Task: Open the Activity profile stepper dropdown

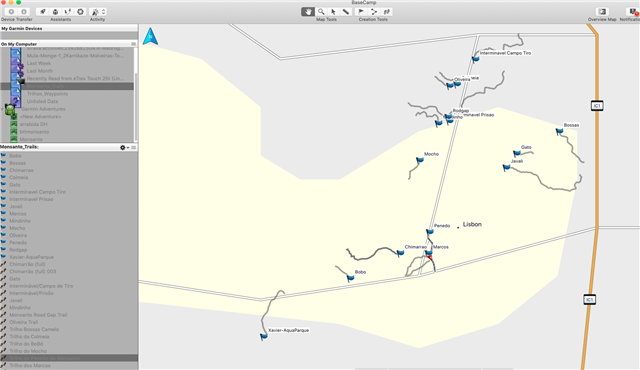Action: pyautogui.click(x=103, y=12)
